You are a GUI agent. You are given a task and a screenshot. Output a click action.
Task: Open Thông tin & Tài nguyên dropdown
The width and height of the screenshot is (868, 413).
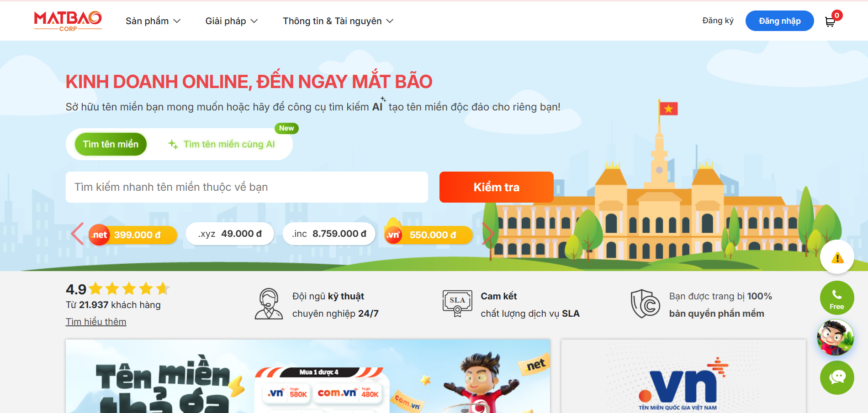coord(338,21)
